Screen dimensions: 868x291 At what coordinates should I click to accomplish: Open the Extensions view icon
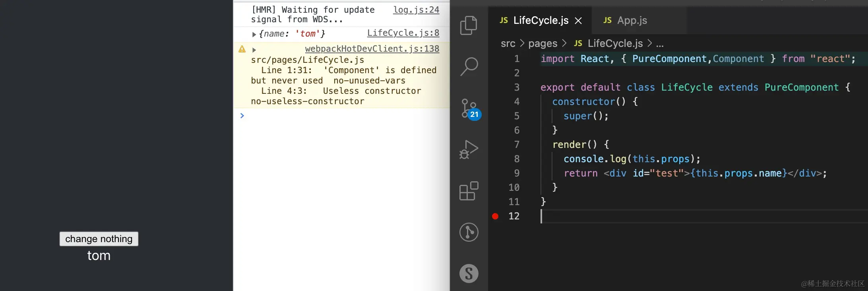tap(469, 191)
